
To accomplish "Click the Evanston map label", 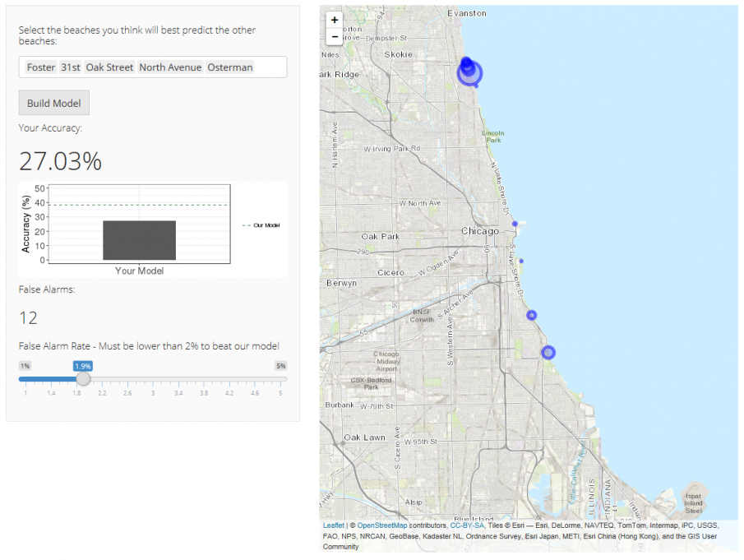I will pos(467,13).
